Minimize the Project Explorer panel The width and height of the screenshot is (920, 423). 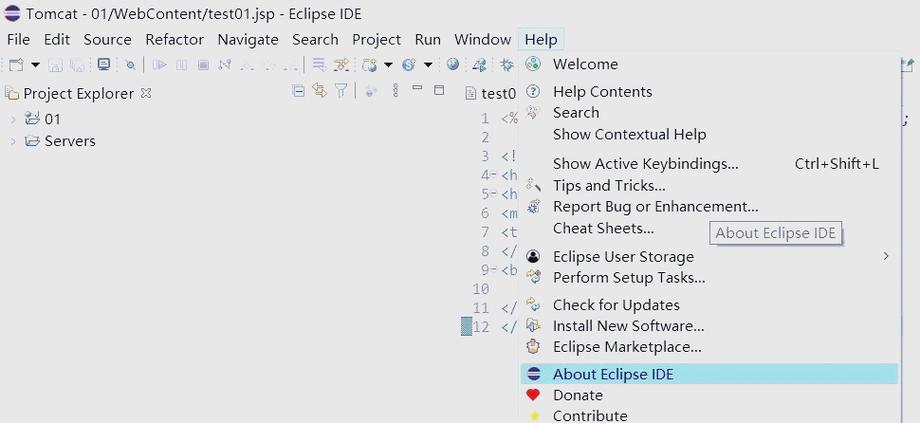point(417,91)
